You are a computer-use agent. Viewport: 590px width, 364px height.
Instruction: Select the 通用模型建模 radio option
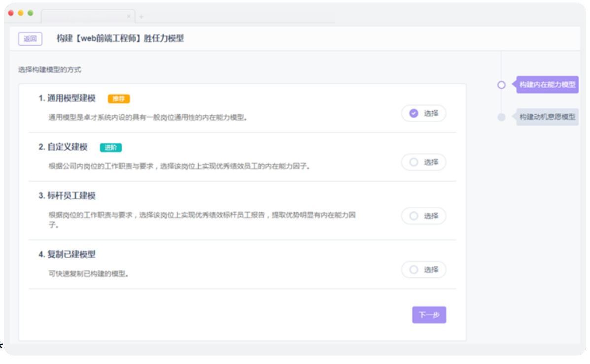(x=423, y=113)
